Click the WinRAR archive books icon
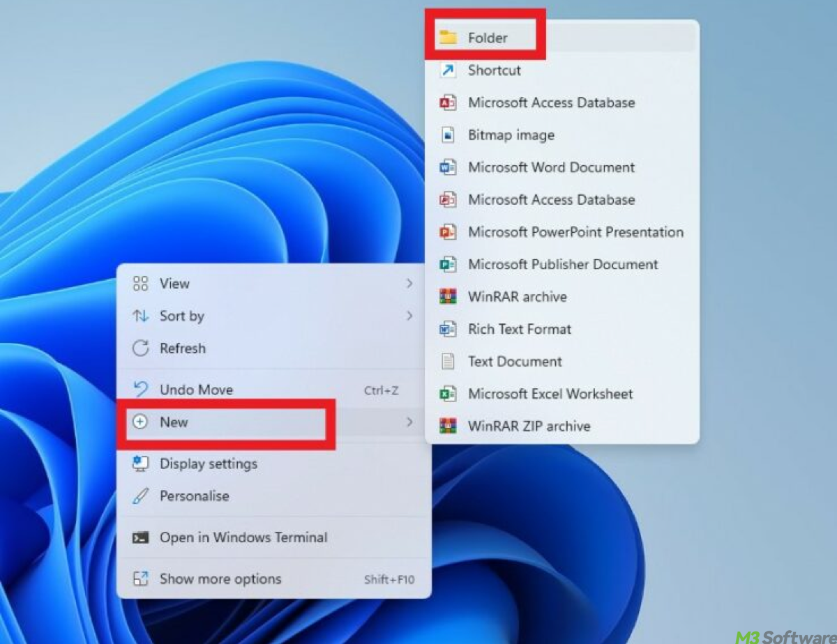Screen dimensions: 837x644 tap(448, 297)
